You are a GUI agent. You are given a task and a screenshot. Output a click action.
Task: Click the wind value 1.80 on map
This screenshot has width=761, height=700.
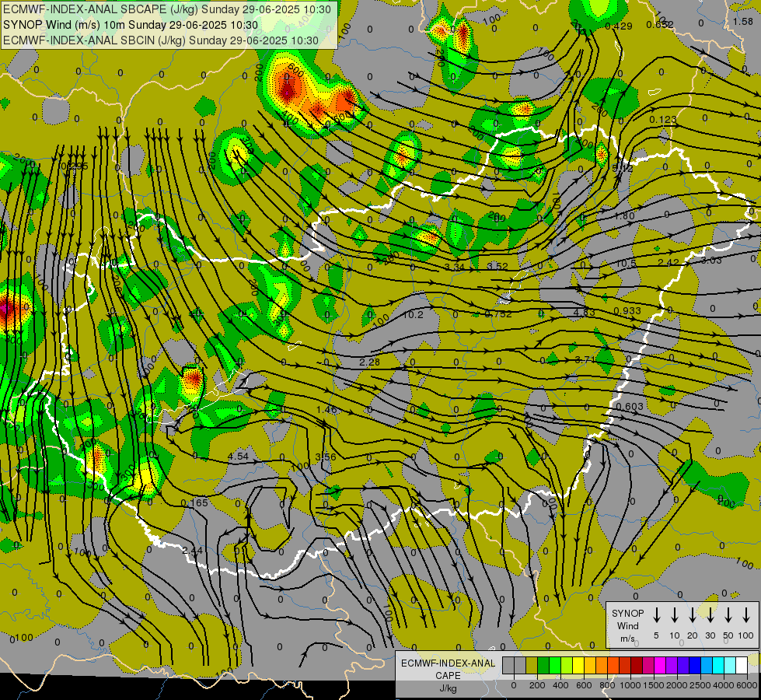(625, 216)
